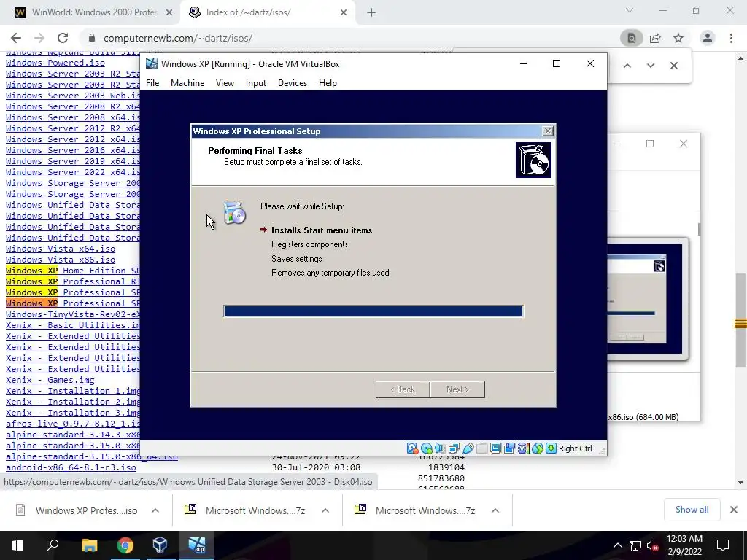Reload the page with the refresh icon
747x560 pixels.
tap(63, 38)
